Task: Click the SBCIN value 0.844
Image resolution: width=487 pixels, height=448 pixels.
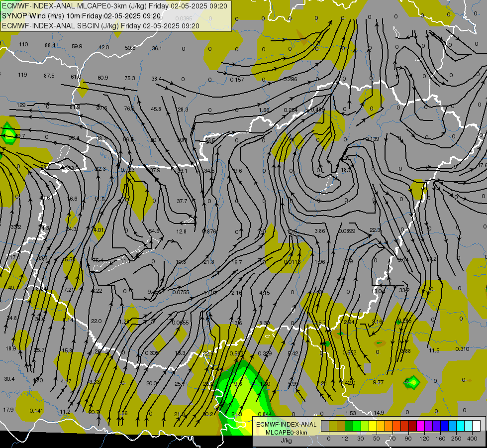Action: pyautogui.click(x=265, y=414)
